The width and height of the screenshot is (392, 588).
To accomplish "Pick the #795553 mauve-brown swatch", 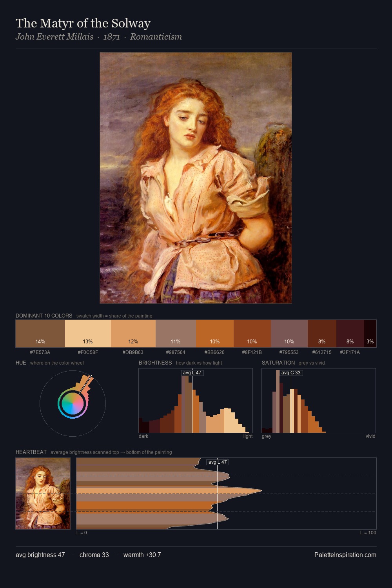I will tap(289, 334).
